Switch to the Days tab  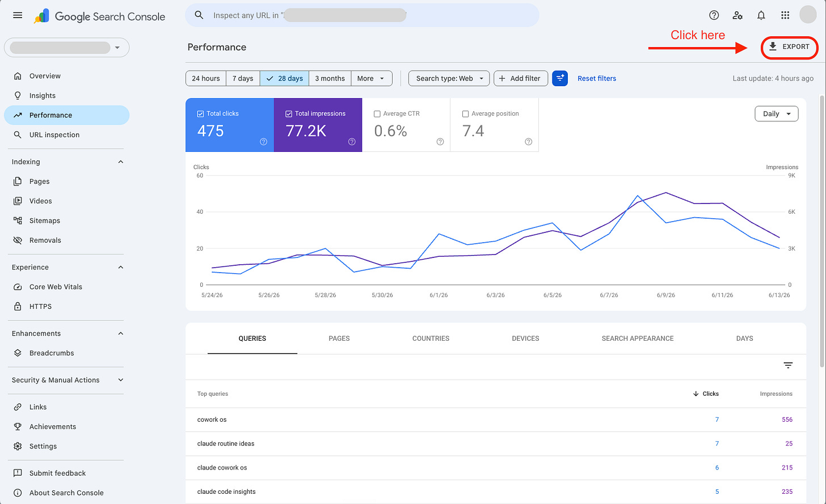[x=744, y=338]
